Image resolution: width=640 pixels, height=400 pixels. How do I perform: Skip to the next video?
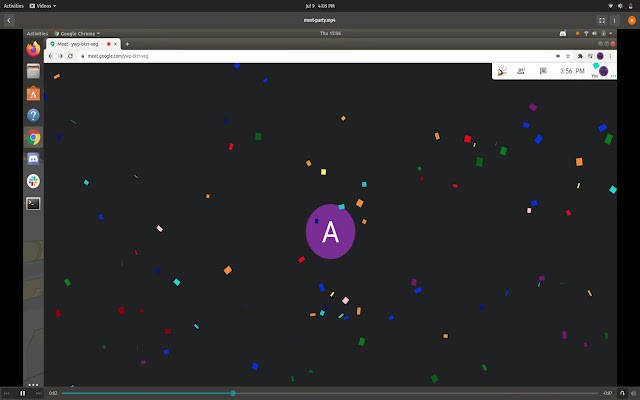38,393
